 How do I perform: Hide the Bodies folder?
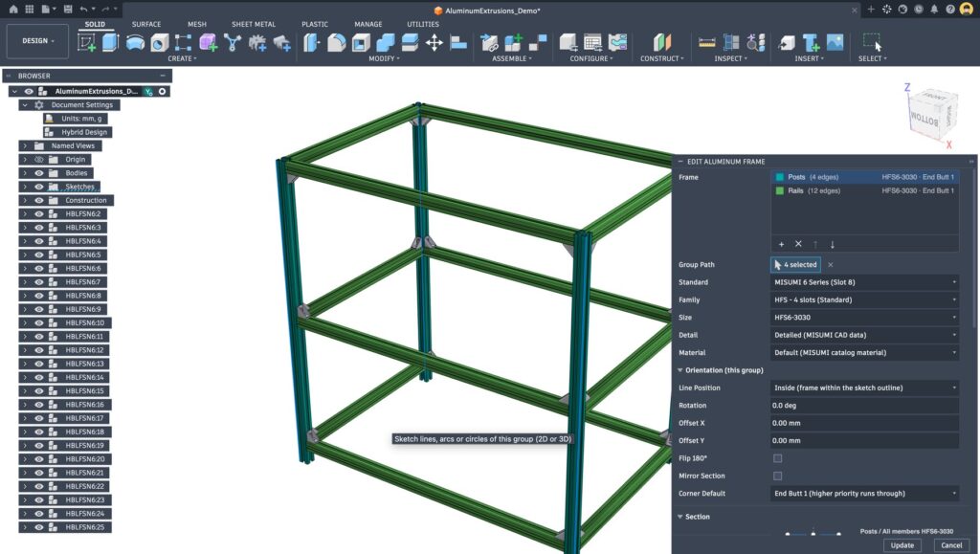(38, 173)
